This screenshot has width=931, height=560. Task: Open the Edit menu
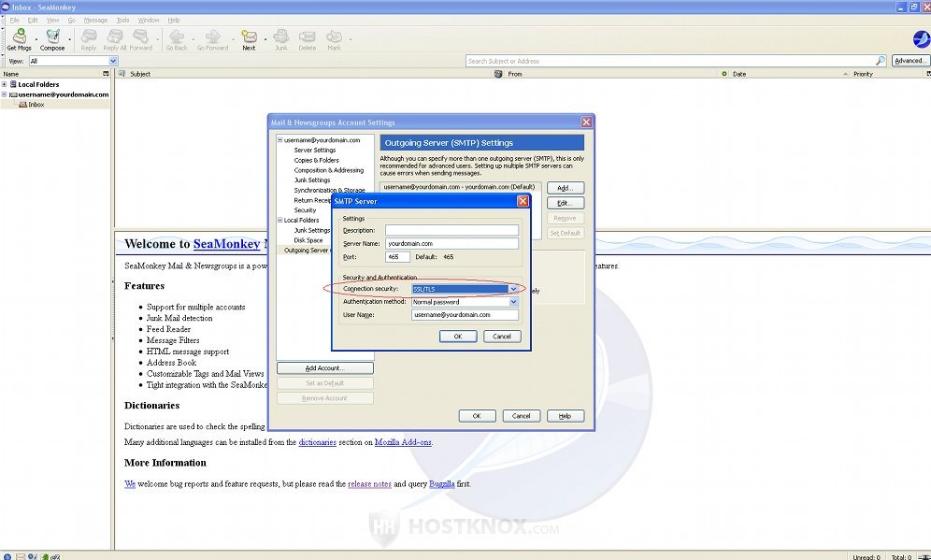pyautogui.click(x=33, y=21)
